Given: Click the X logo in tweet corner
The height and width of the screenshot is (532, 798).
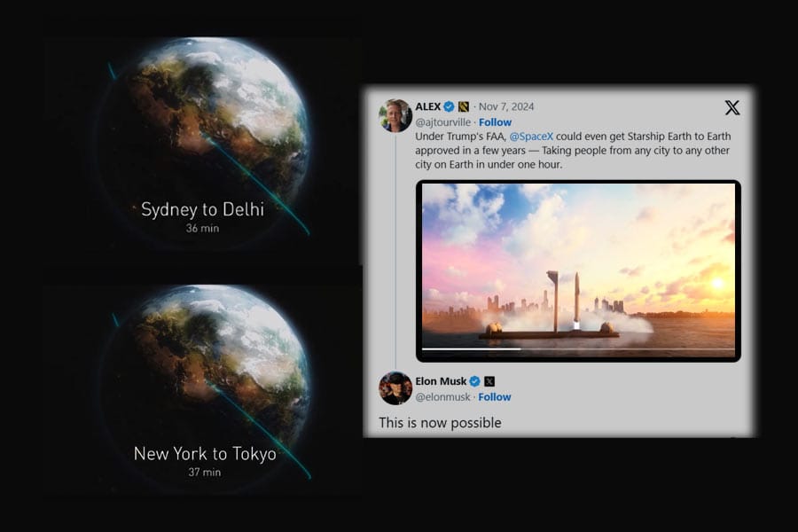Looking at the screenshot, I should (731, 108).
